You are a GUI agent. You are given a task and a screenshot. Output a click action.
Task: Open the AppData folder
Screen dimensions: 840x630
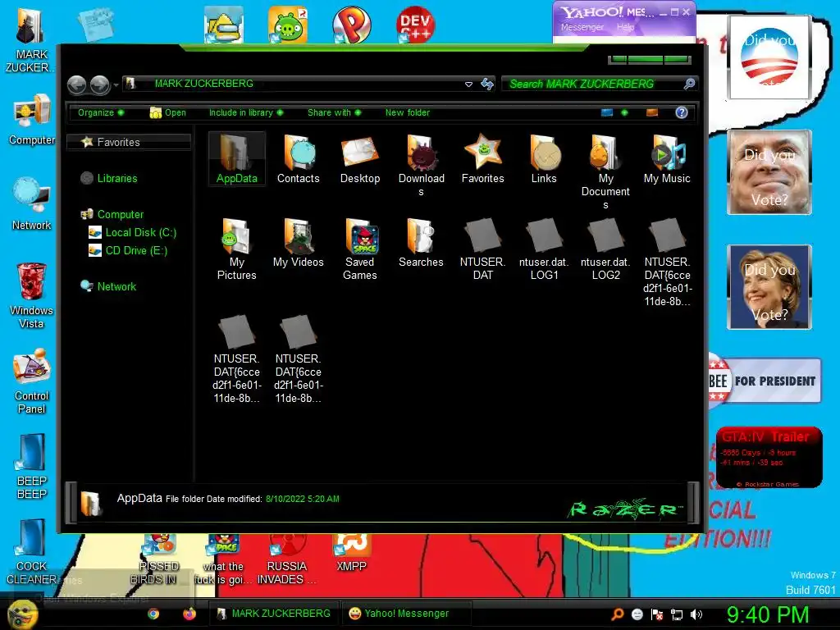(x=236, y=158)
